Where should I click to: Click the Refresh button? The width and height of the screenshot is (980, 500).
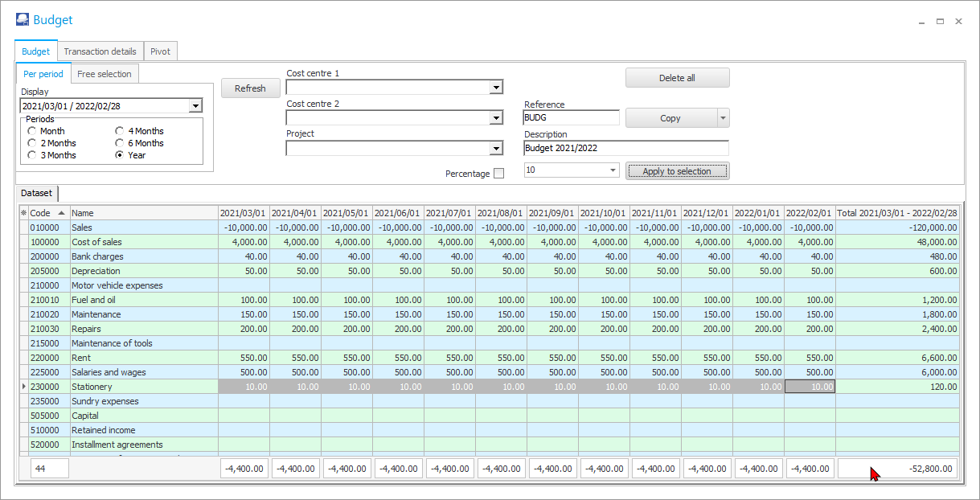[x=250, y=88]
